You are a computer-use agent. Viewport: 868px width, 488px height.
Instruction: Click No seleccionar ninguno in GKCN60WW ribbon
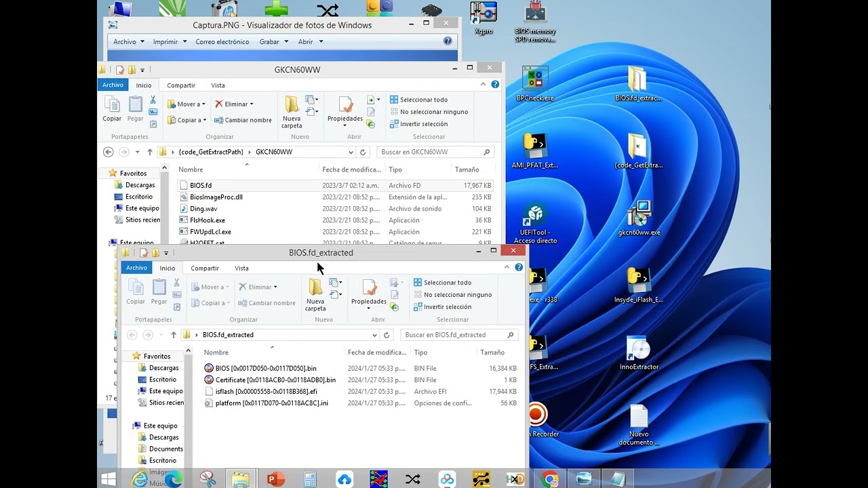click(429, 112)
